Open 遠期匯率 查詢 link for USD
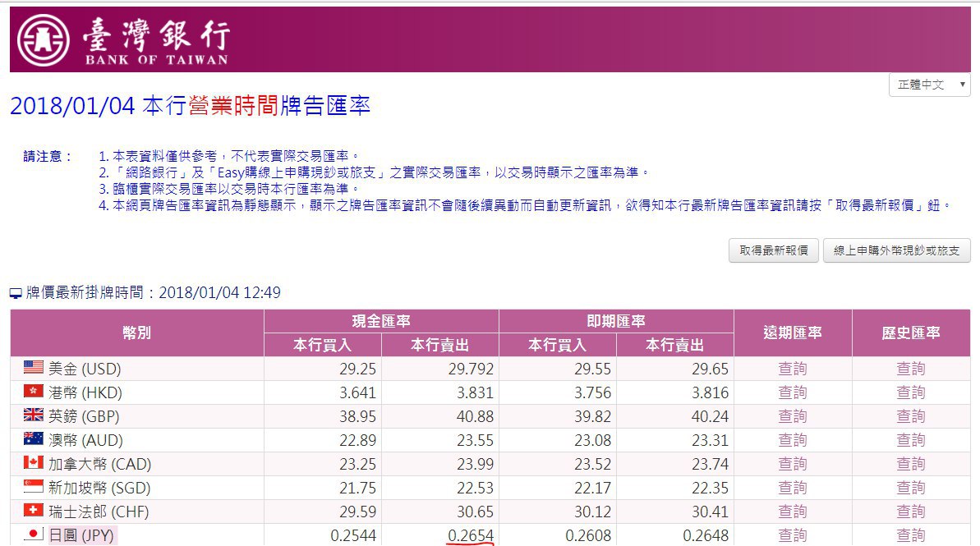 tap(792, 369)
